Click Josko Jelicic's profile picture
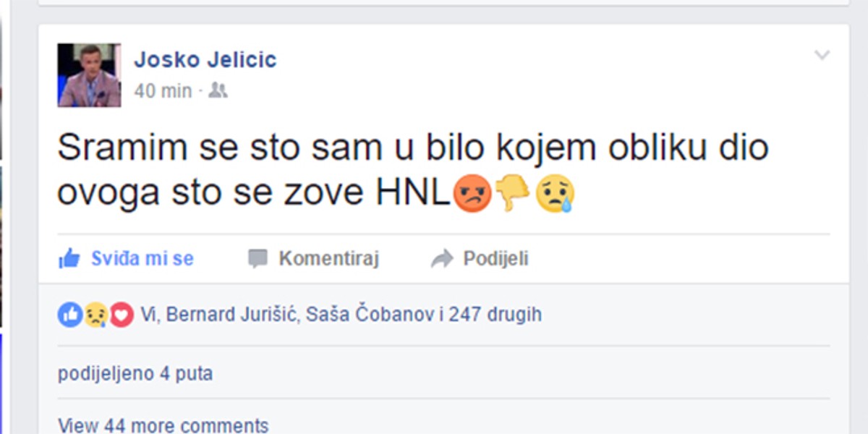868x434 pixels. click(x=88, y=77)
